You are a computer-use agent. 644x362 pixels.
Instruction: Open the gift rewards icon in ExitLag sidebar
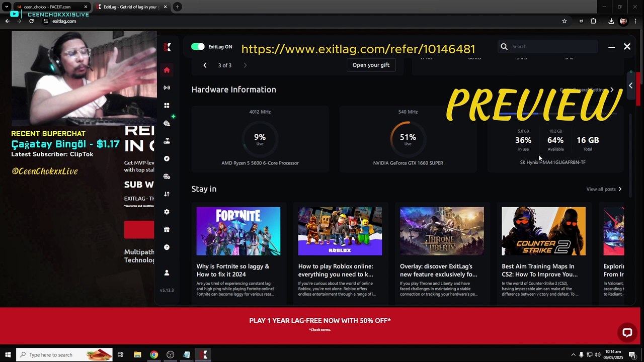click(x=167, y=230)
